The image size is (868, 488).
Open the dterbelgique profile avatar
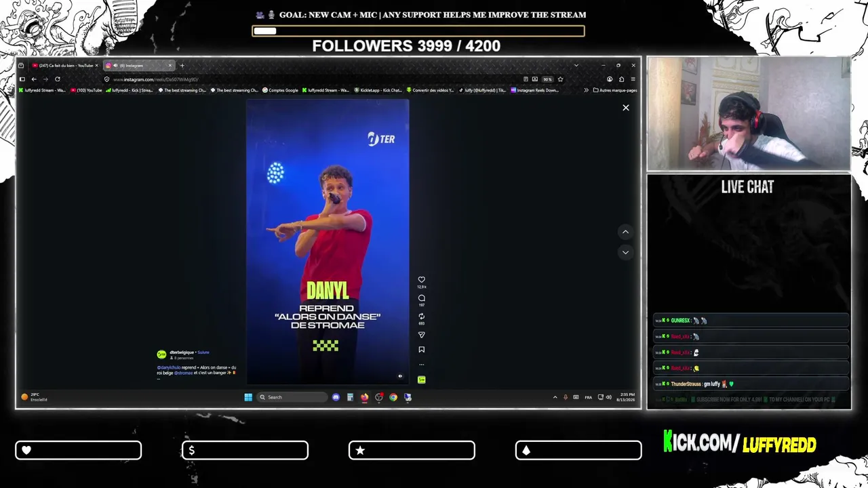161,354
